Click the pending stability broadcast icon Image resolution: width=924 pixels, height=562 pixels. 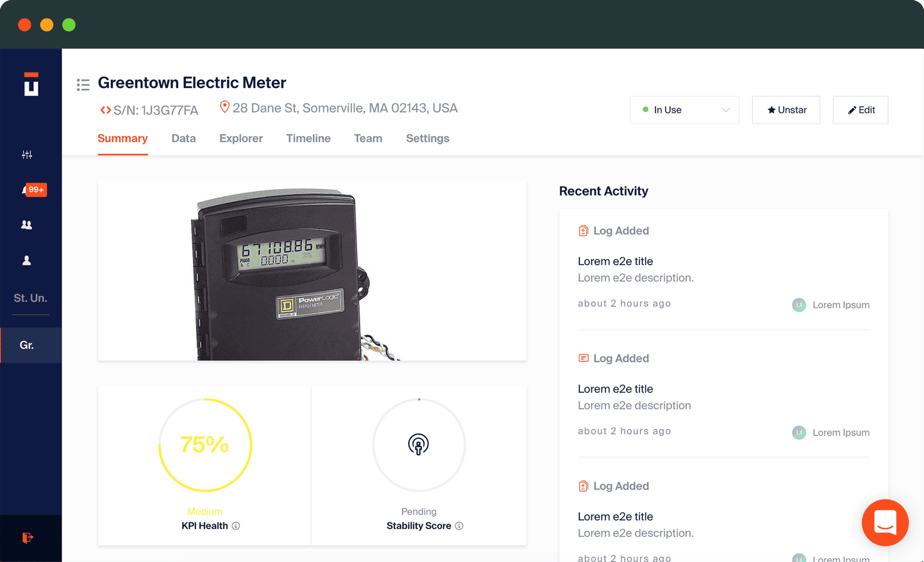419,444
